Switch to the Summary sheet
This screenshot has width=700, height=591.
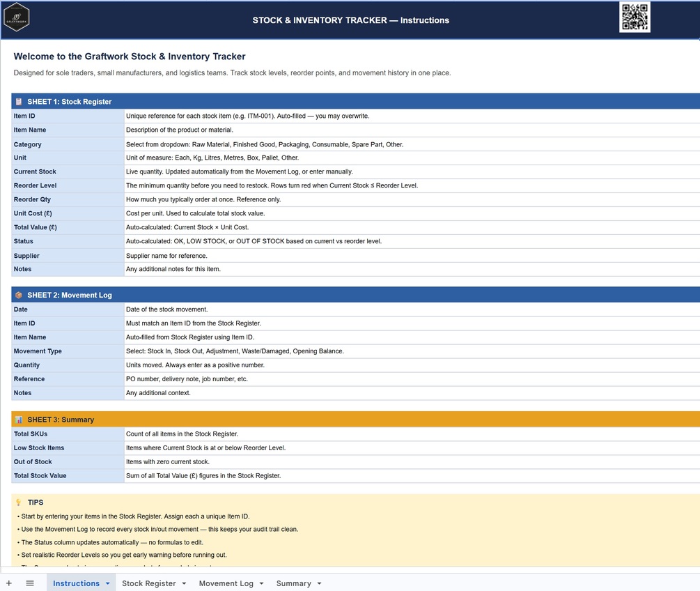click(x=293, y=583)
